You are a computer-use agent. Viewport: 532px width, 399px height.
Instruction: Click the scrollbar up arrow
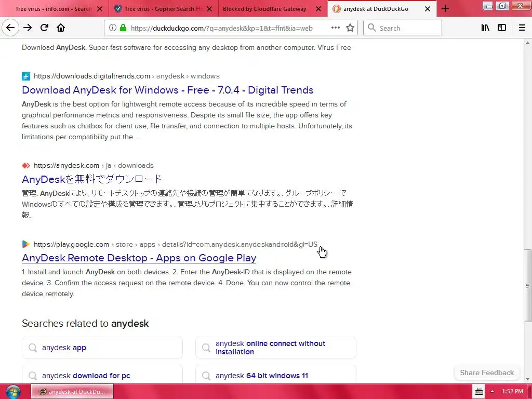[527, 42]
